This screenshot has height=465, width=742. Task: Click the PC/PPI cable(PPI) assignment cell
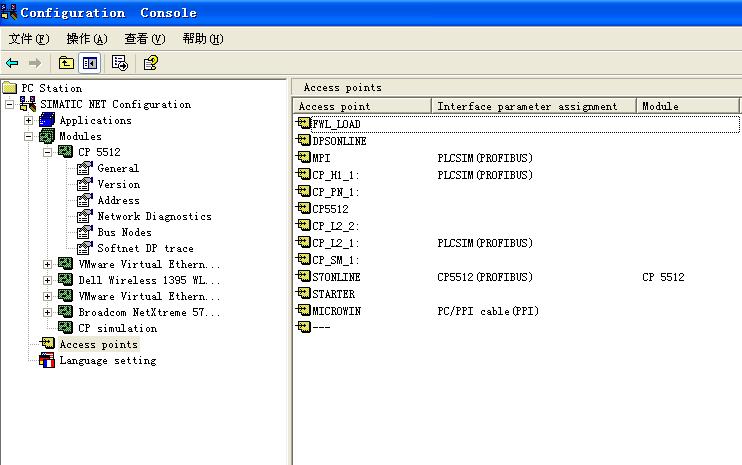pyautogui.click(x=488, y=311)
